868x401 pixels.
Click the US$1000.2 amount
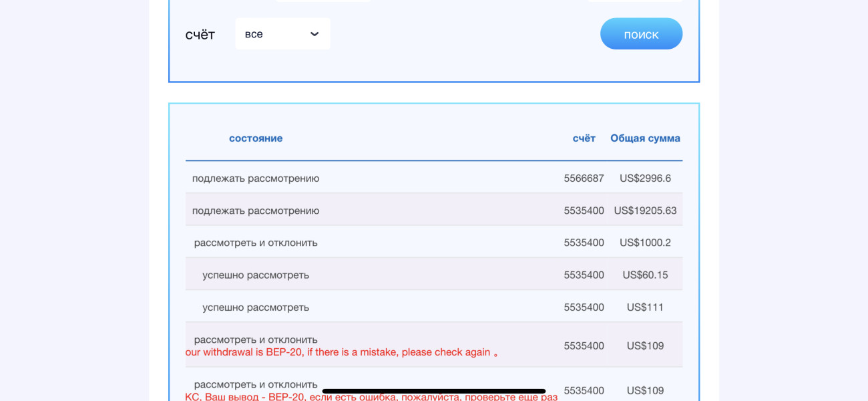(645, 243)
